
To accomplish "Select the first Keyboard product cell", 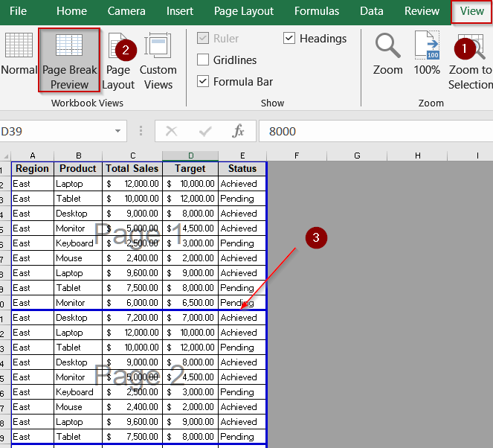I will pos(78,243).
